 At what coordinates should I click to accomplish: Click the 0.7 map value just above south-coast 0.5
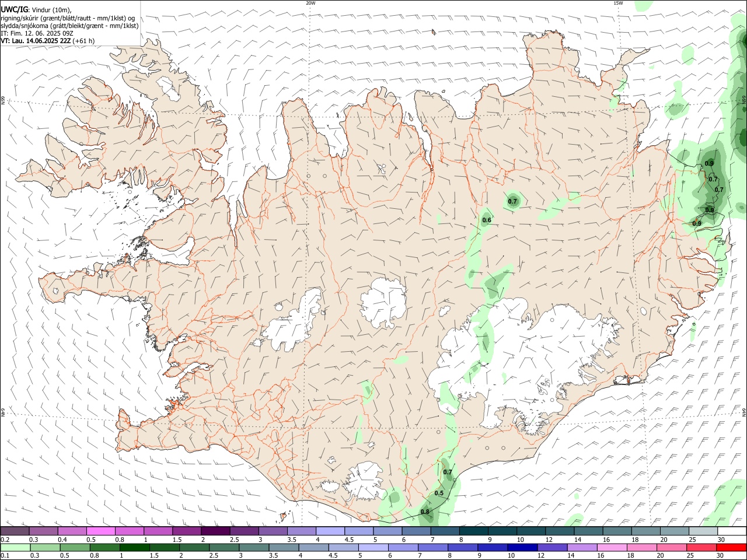pyautogui.click(x=448, y=472)
